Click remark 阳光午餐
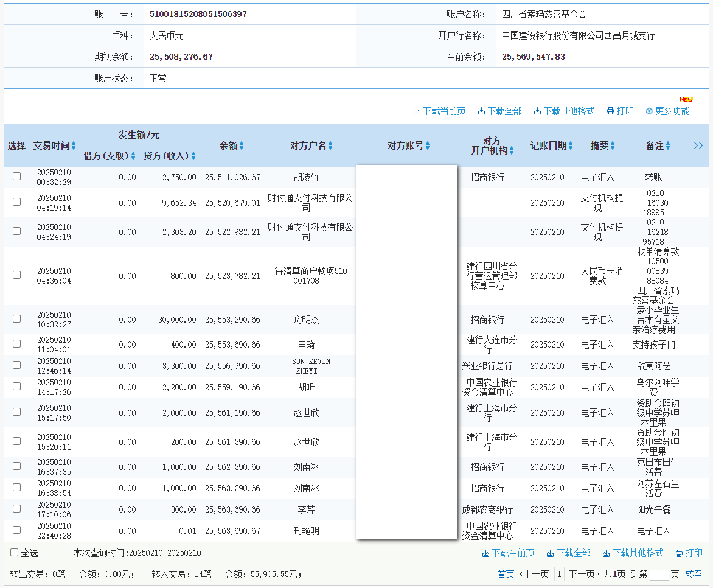The image size is (713, 588). (x=654, y=509)
